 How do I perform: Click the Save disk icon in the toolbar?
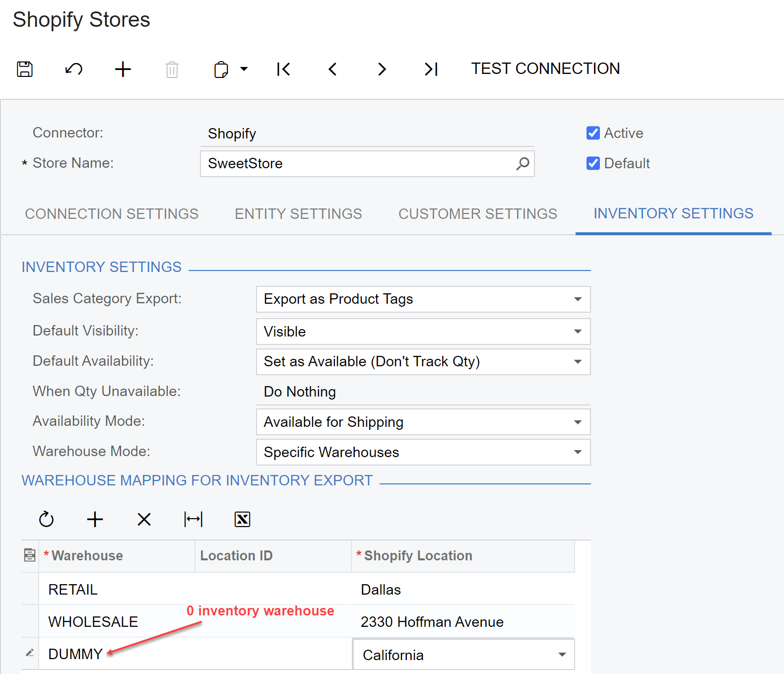pyautogui.click(x=25, y=69)
